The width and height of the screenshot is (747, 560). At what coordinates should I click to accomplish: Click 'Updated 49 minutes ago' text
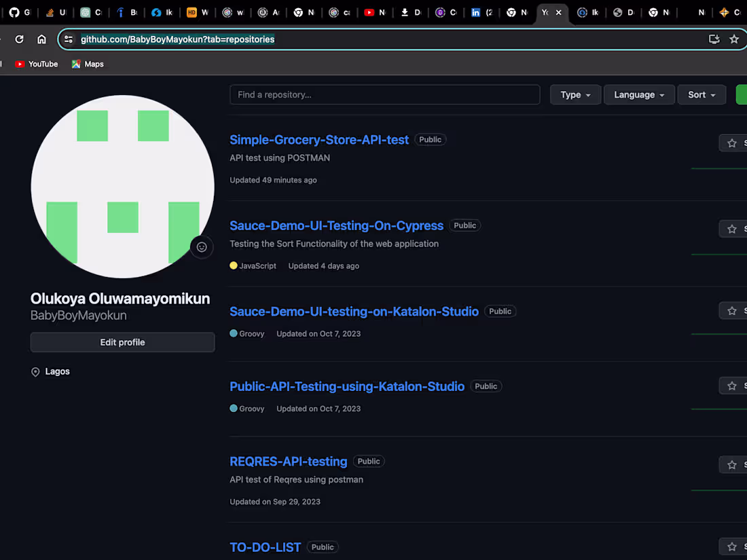tap(274, 180)
